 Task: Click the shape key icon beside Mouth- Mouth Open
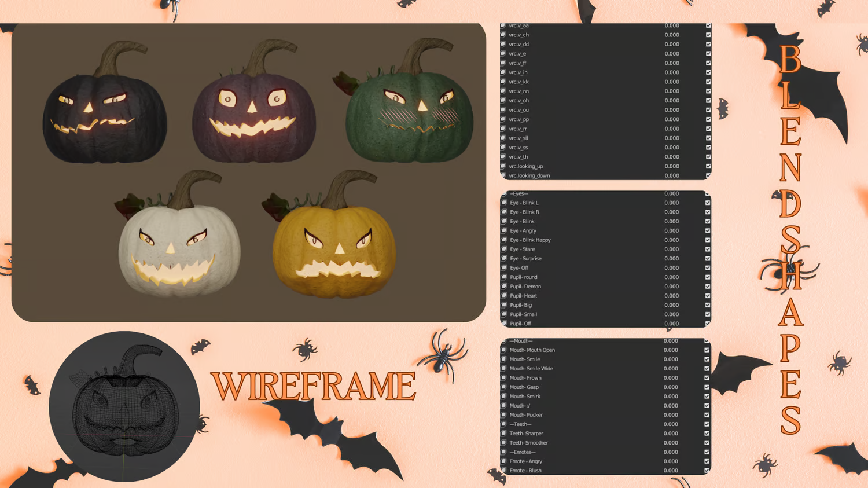(504, 350)
